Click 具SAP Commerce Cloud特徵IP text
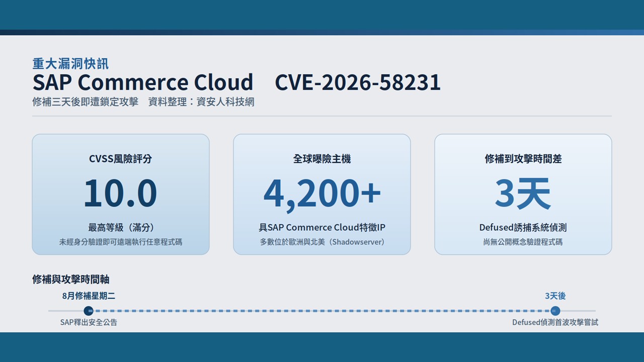The height and width of the screenshot is (362, 644). [322, 227]
